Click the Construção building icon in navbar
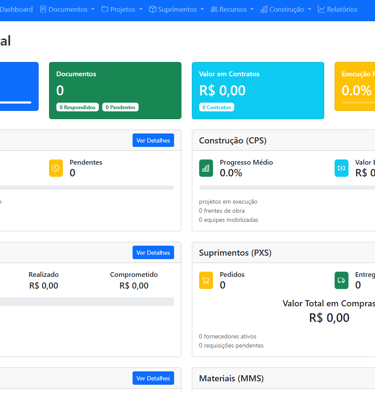 264,9
